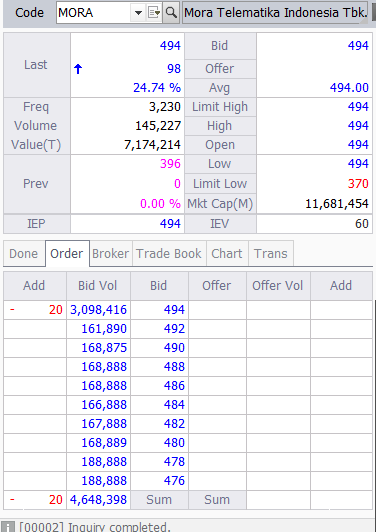Image resolution: width=376 pixels, height=532 pixels.
Task: Open the stock list picker icon
Action: point(154,13)
